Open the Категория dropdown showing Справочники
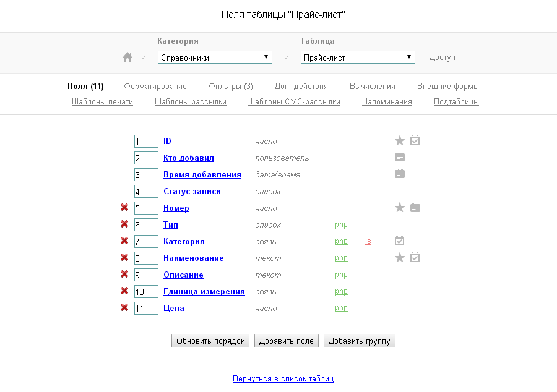This screenshot has width=557, height=392. pyautogui.click(x=215, y=58)
